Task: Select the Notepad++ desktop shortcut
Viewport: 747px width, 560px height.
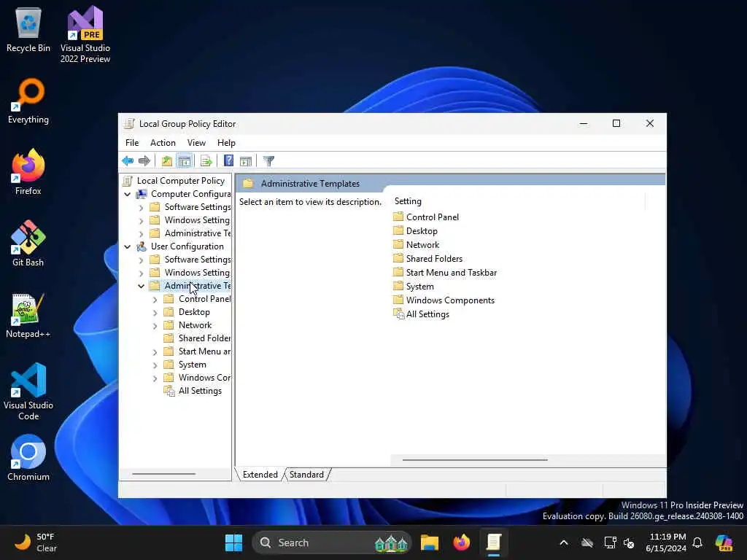Action: coord(28,315)
